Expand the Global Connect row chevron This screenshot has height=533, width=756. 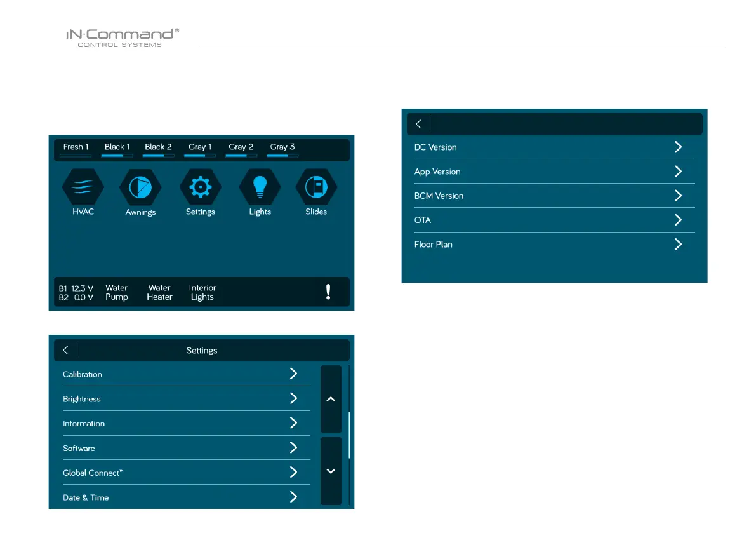[x=293, y=472]
